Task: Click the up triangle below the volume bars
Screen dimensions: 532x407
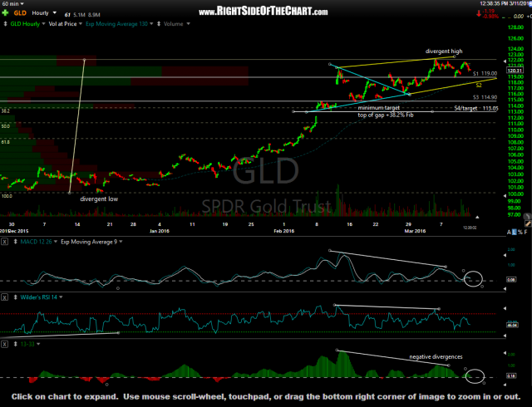Action: pyautogui.click(x=477, y=217)
